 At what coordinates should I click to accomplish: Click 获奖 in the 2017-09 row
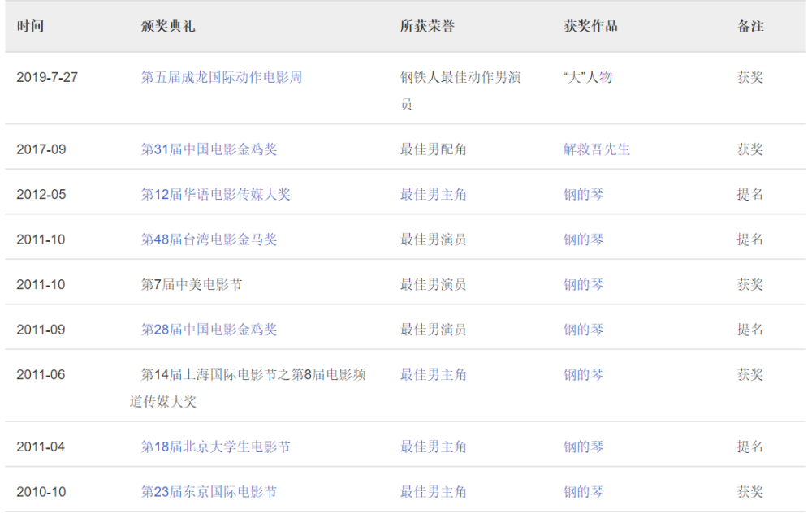pyautogui.click(x=750, y=149)
